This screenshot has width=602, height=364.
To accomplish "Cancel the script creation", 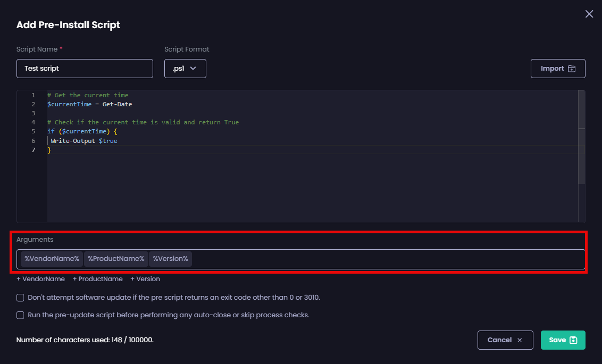I will tap(505, 340).
